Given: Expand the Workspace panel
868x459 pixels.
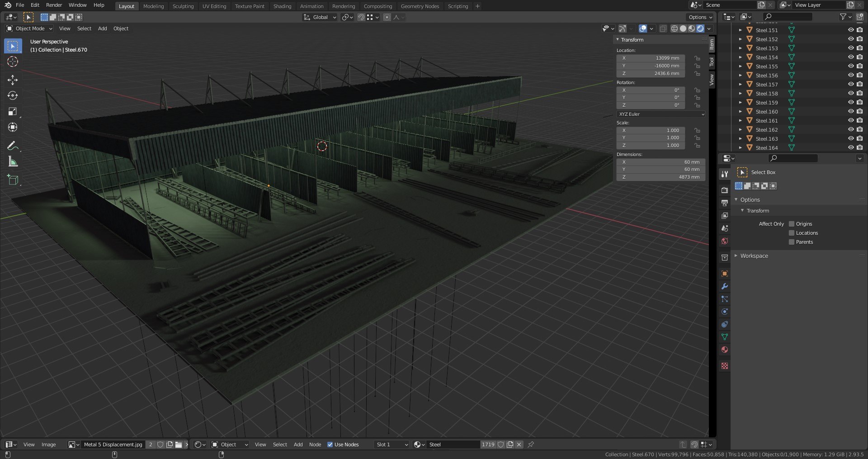Looking at the screenshot, I should pos(754,256).
